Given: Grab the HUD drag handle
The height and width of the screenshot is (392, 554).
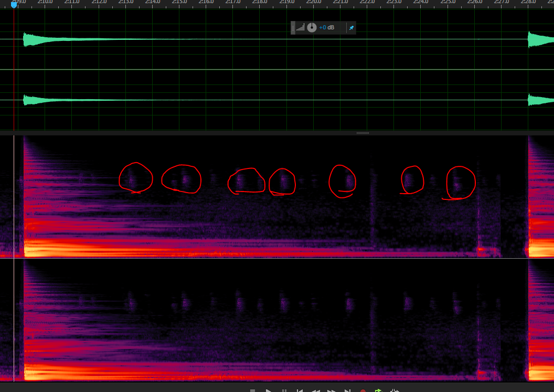Looking at the screenshot, I should 293,27.
